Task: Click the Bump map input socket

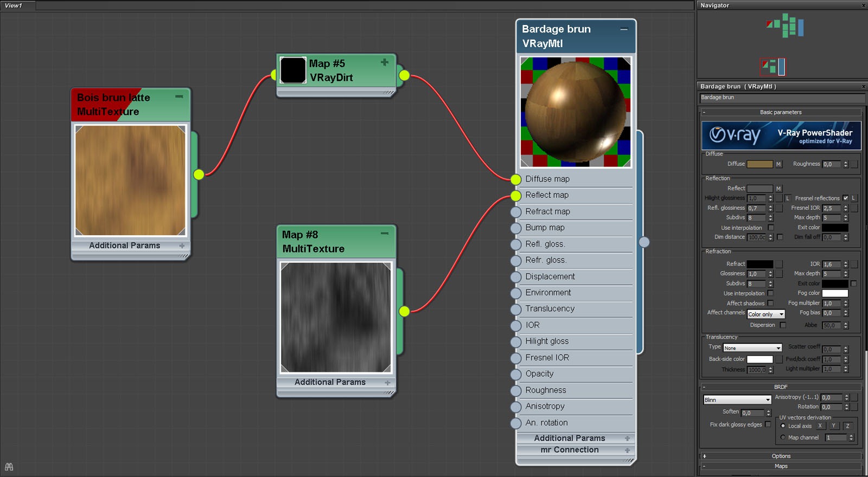Action: [x=515, y=228]
